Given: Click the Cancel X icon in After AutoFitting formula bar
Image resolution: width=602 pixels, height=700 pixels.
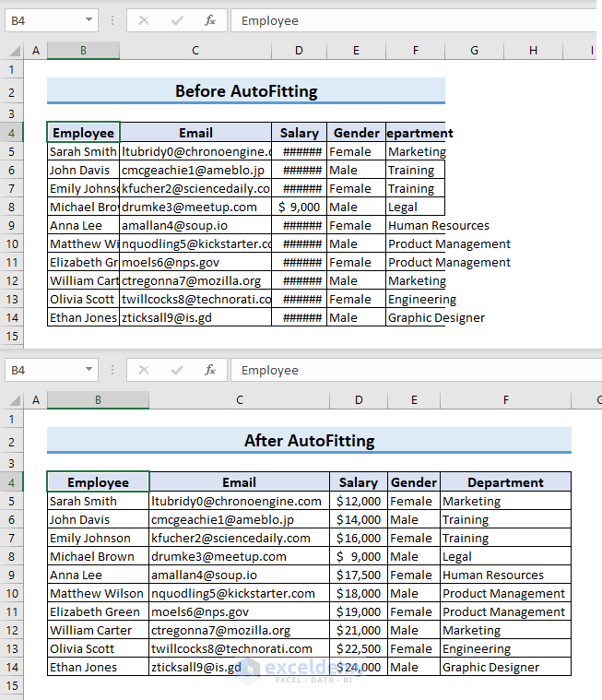Looking at the screenshot, I should tap(144, 370).
